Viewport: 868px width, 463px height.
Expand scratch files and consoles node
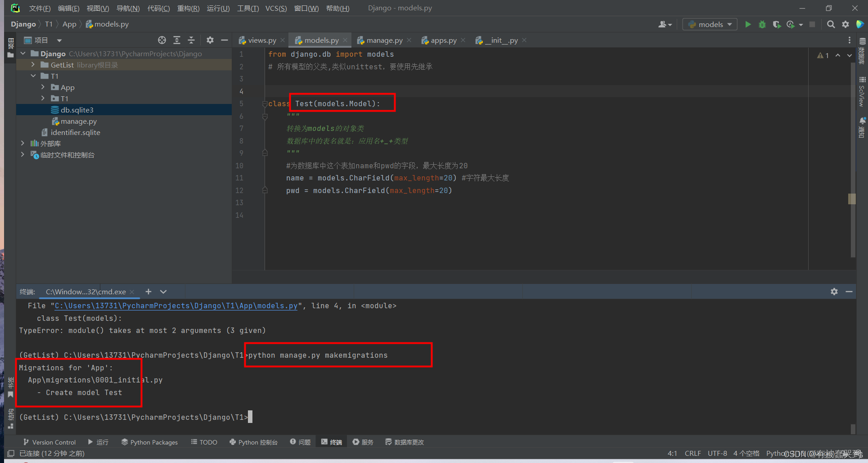23,155
